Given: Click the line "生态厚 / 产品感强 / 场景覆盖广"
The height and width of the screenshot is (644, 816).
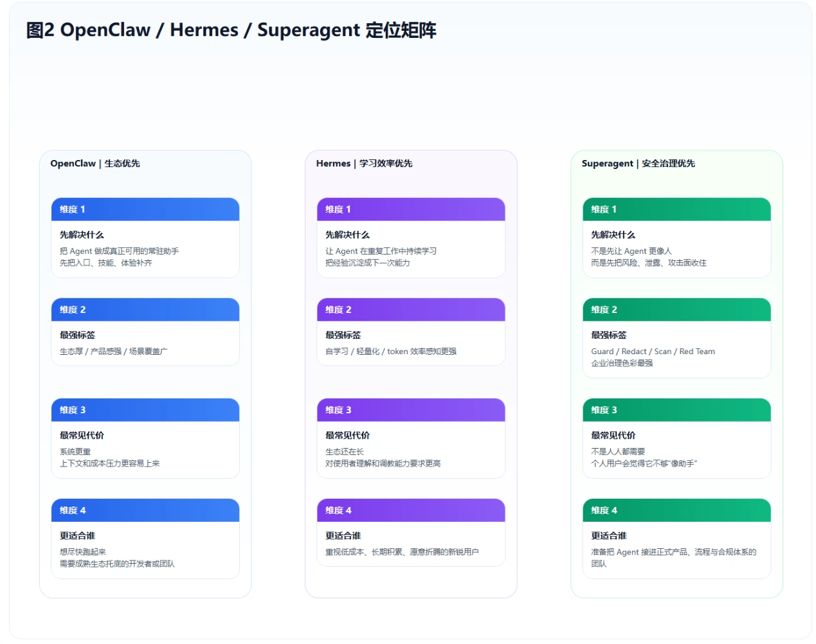Looking at the screenshot, I should point(113,352).
